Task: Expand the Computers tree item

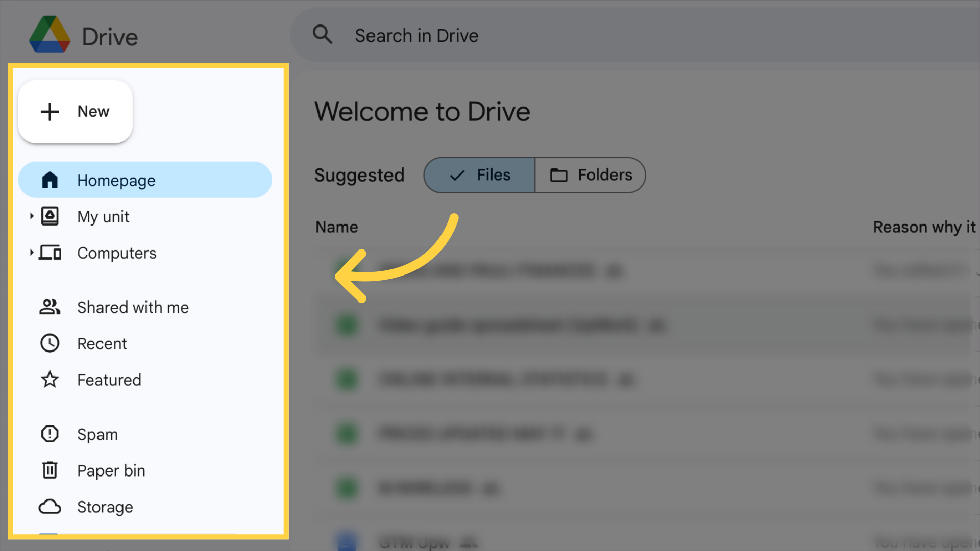Action: (x=31, y=253)
